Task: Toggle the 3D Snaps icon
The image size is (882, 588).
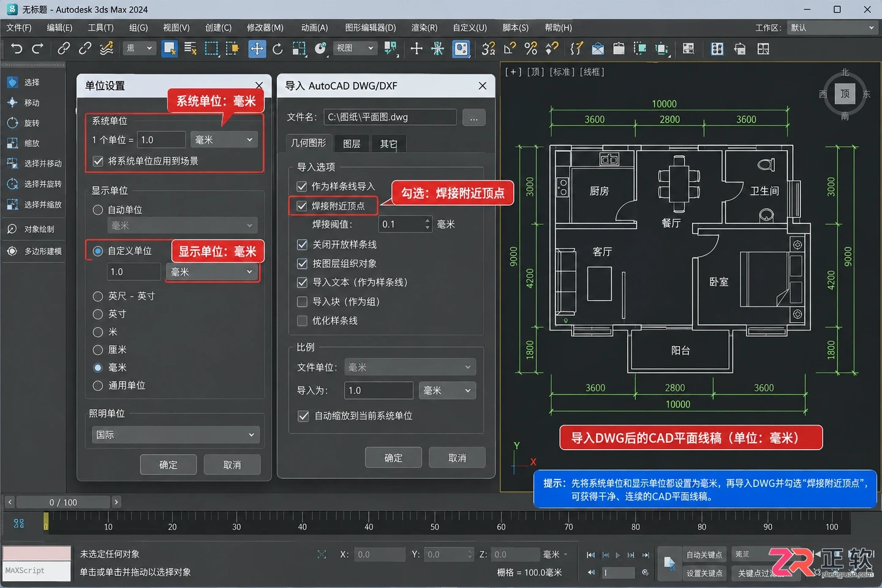Action: pos(488,48)
